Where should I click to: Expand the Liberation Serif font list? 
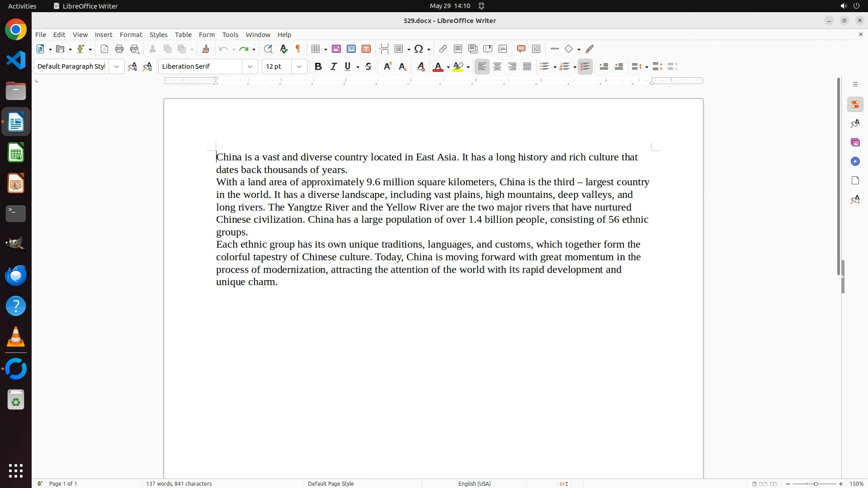250,66
